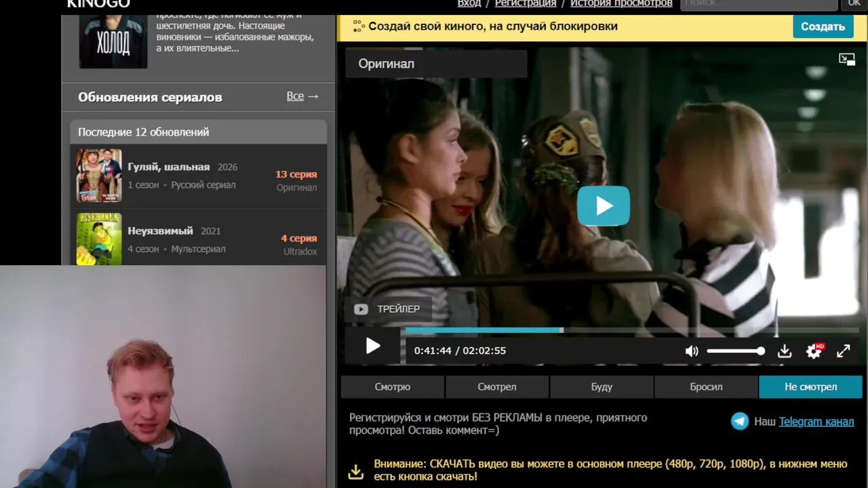The height and width of the screenshot is (488, 868).
Task: Select the Бросил status tab
Action: (x=706, y=387)
